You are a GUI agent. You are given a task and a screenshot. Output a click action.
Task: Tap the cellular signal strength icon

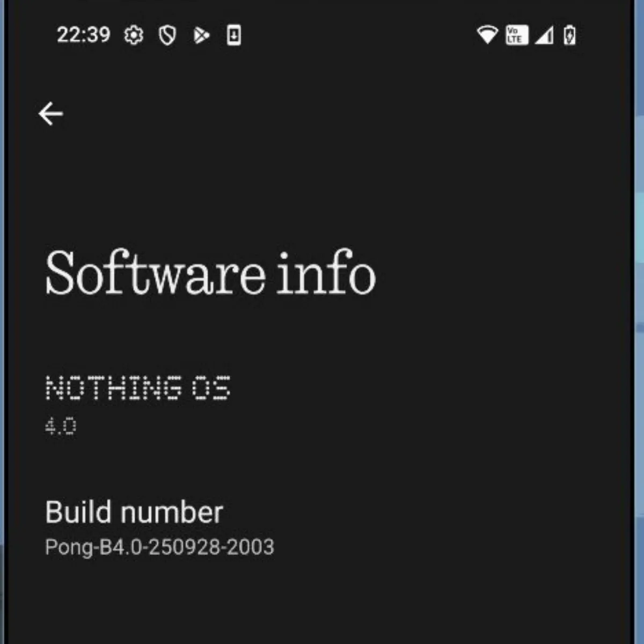[544, 35]
